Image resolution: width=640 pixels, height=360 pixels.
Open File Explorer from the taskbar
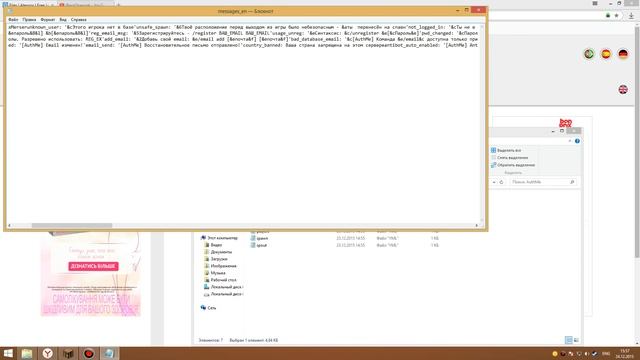tap(27, 353)
